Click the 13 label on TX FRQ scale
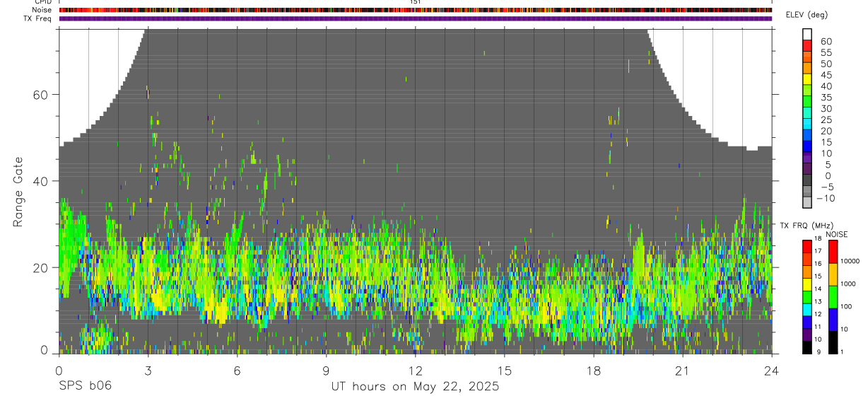868x401 pixels. click(818, 301)
